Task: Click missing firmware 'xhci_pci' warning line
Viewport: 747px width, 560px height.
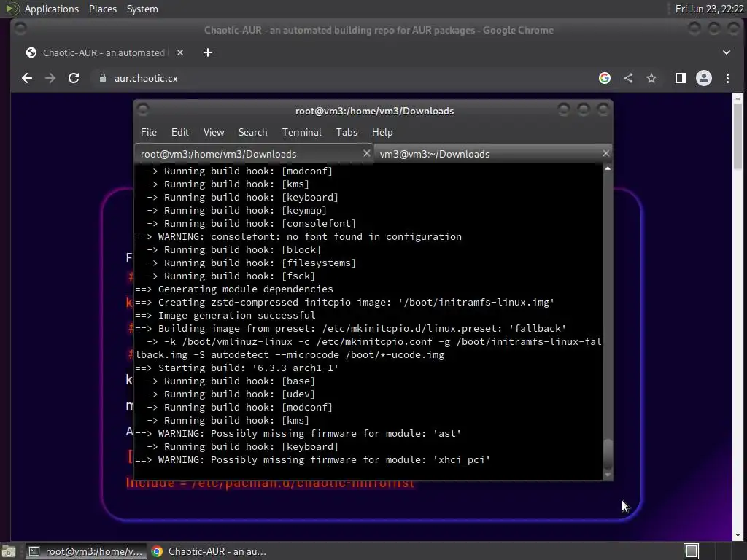Action: 312,459
